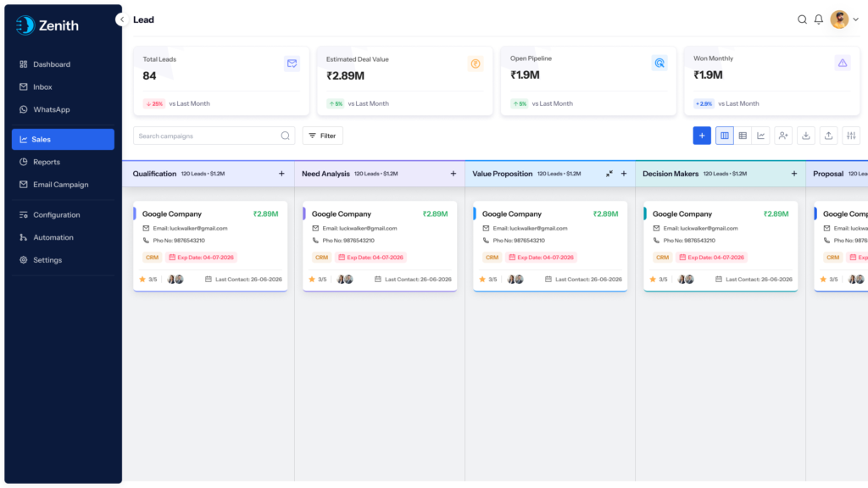
Task: Switch to kanban board view
Action: tap(725, 136)
